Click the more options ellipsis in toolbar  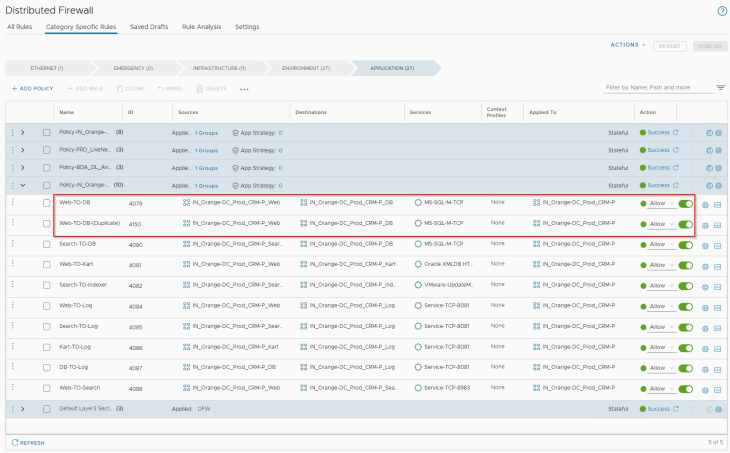coord(245,89)
